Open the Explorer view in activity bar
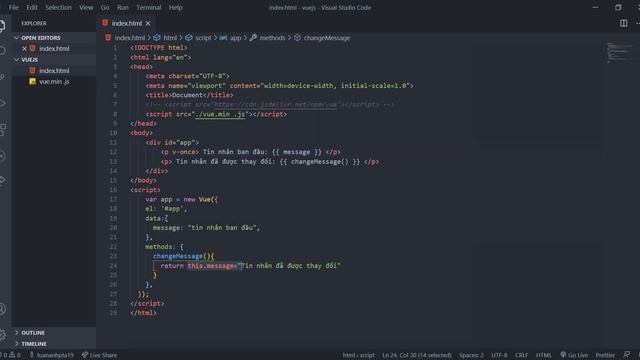Viewport: 640px width, 360px height. pyautogui.click(x=2, y=26)
